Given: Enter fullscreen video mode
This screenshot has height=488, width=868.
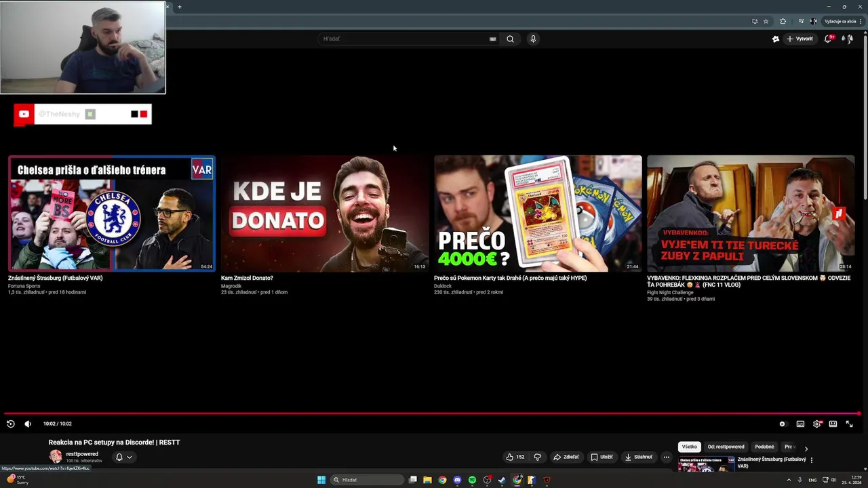Looking at the screenshot, I should 849,424.
